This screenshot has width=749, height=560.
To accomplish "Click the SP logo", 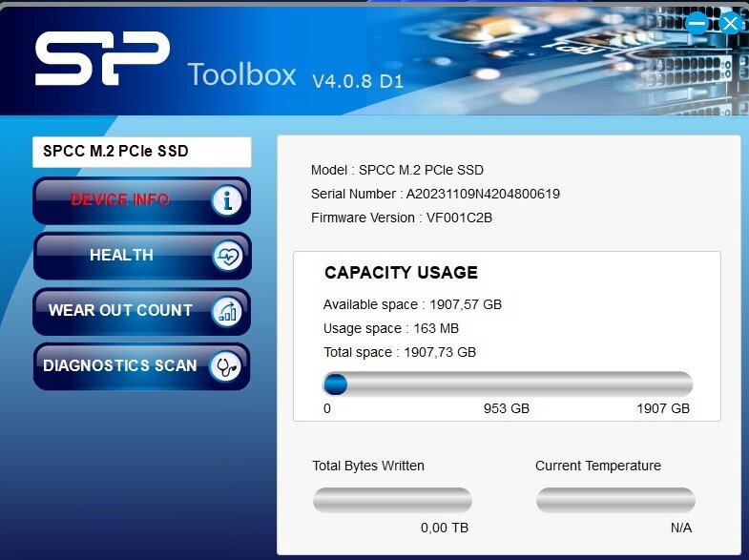I will tap(102, 58).
